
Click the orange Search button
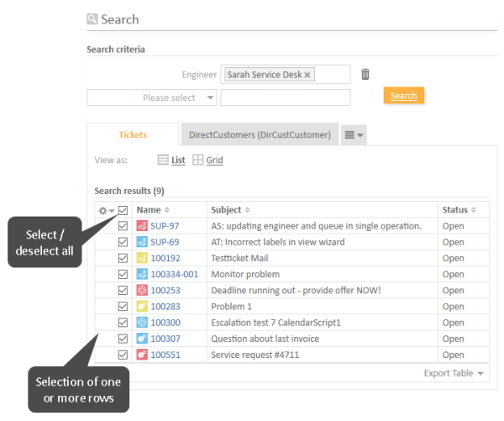[x=404, y=96]
